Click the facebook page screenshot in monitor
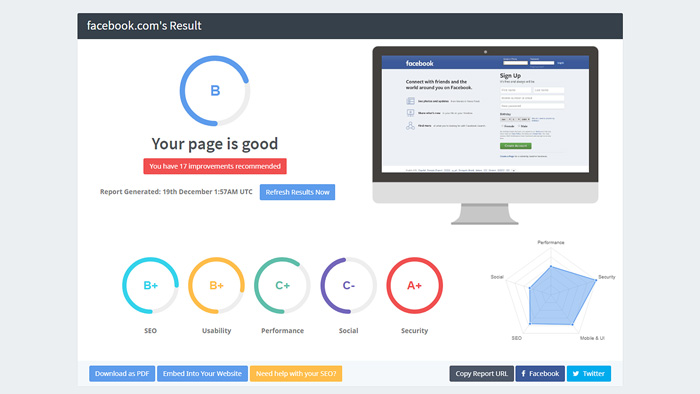The height and width of the screenshot is (394, 700). pyautogui.click(x=485, y=114)
